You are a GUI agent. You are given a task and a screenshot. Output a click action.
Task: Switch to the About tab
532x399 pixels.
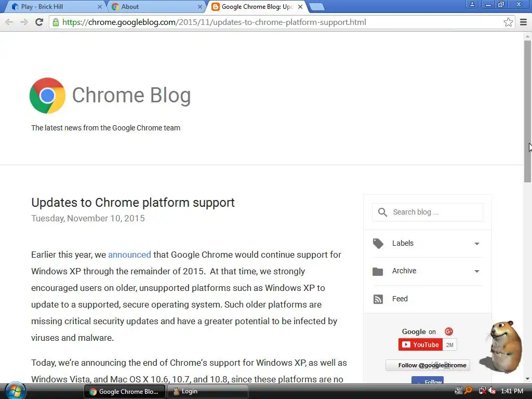tap(155, 7)
